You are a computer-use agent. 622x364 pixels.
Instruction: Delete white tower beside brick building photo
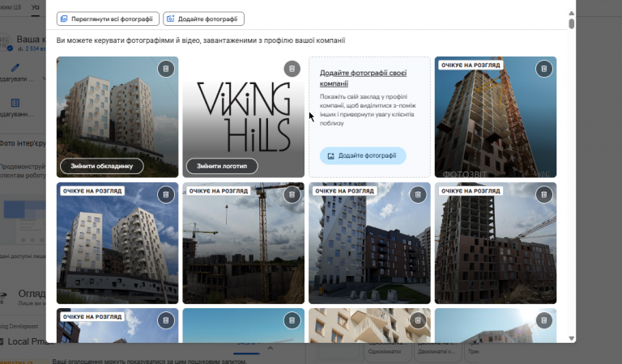418,195
